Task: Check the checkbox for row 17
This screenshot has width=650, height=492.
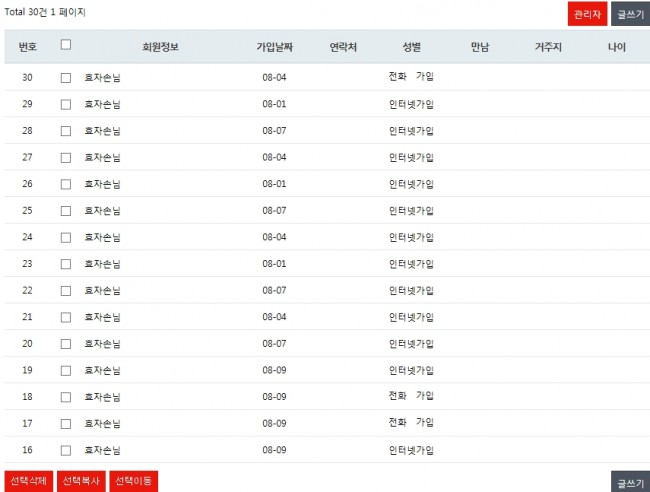Action: point(66,424)
